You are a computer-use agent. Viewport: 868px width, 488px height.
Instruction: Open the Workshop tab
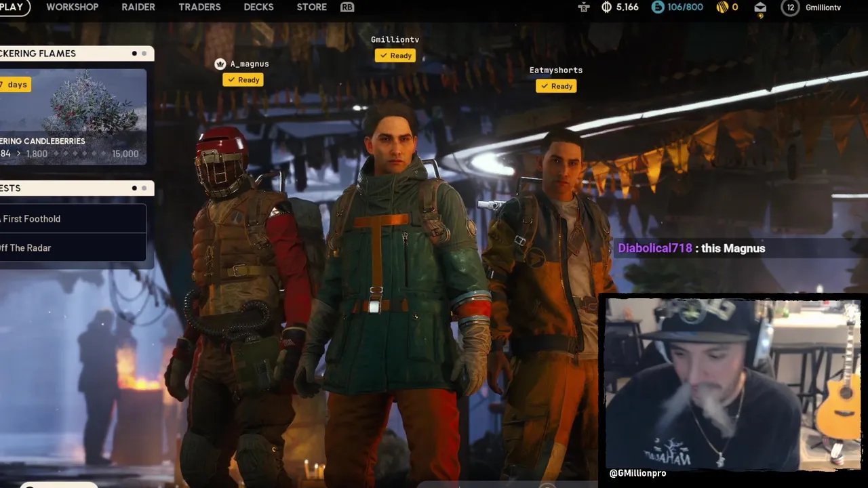72,7
